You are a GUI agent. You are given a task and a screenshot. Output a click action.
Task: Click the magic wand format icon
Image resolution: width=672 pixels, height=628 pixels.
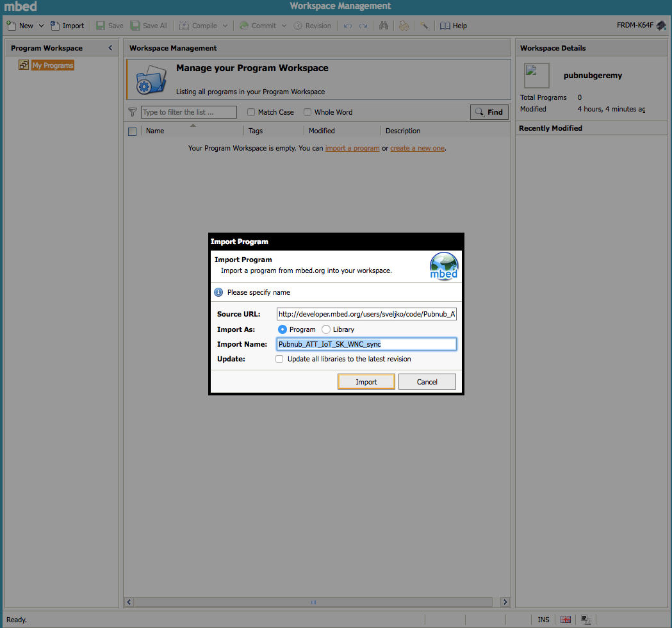point(424,26)
